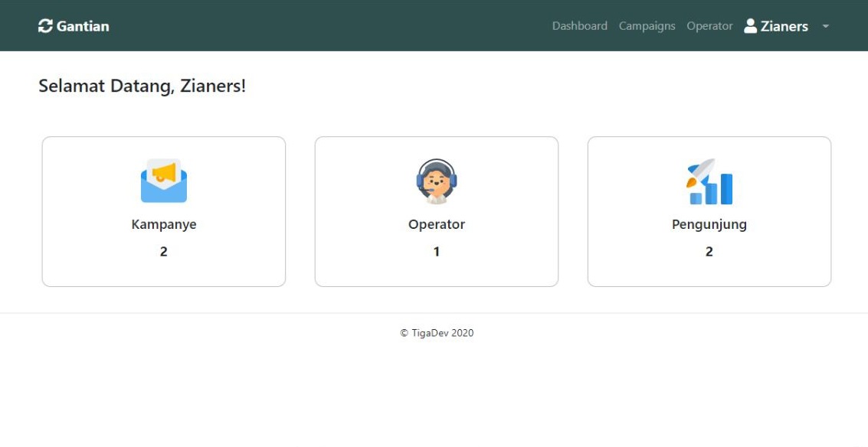Click the TigaDev 2020 footer text
Viewport: 868px width, 447px height.
[437, 333]
